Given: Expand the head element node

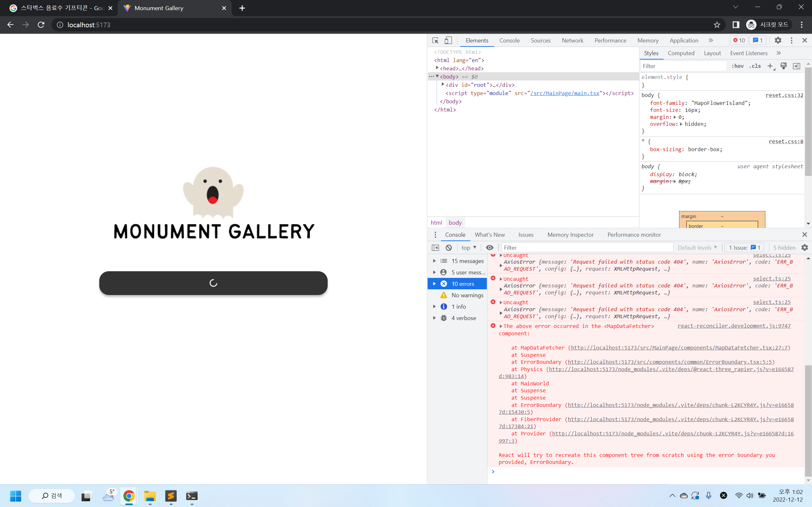Looking at the screenshot, I should 437,68.
